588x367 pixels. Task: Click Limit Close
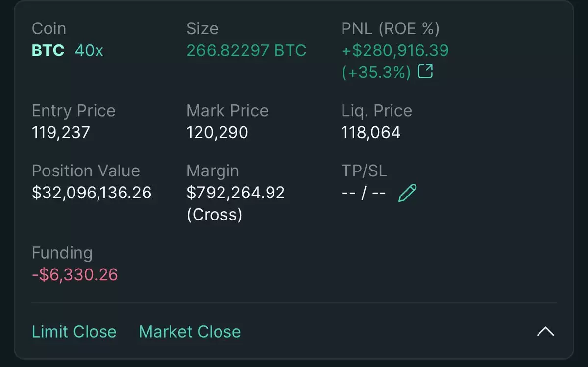click(74, 332)
